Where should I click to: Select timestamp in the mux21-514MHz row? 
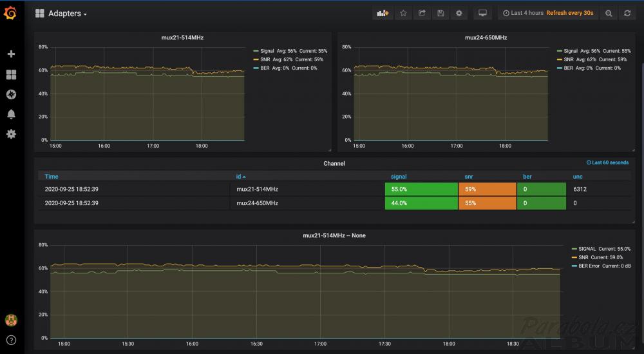click(71, 189)
